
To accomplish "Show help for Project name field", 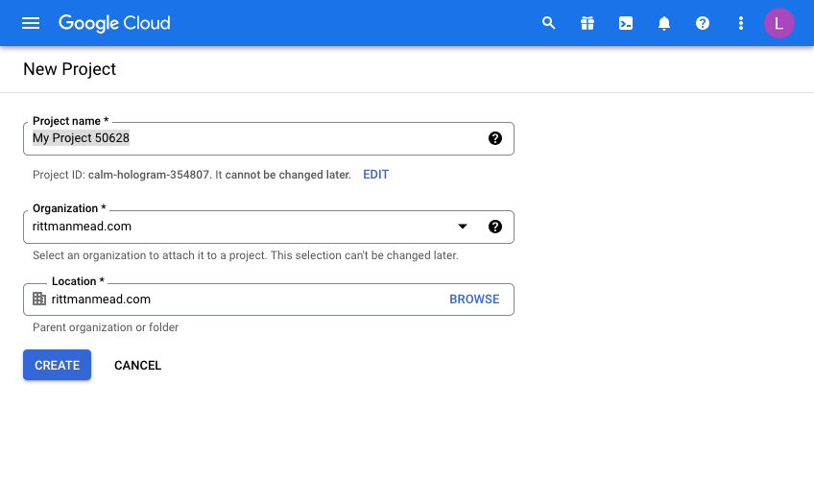I will click(x=495, y=138).
